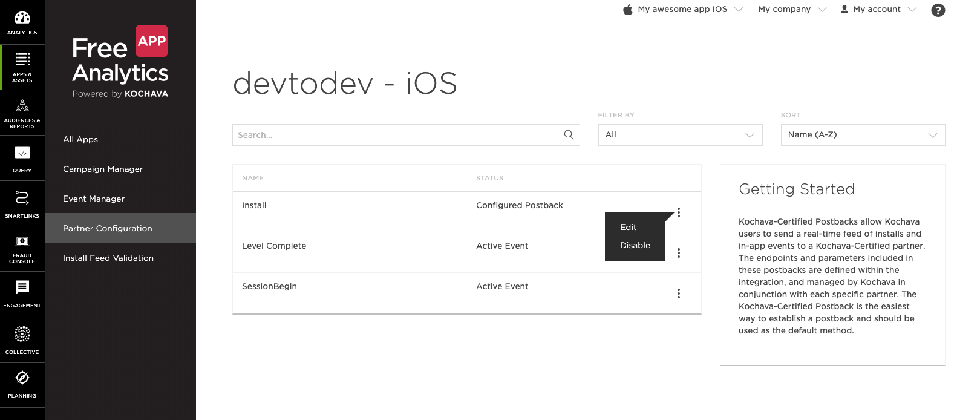Open the Sort Name (A-Z) dropdown

coord(863,135)
